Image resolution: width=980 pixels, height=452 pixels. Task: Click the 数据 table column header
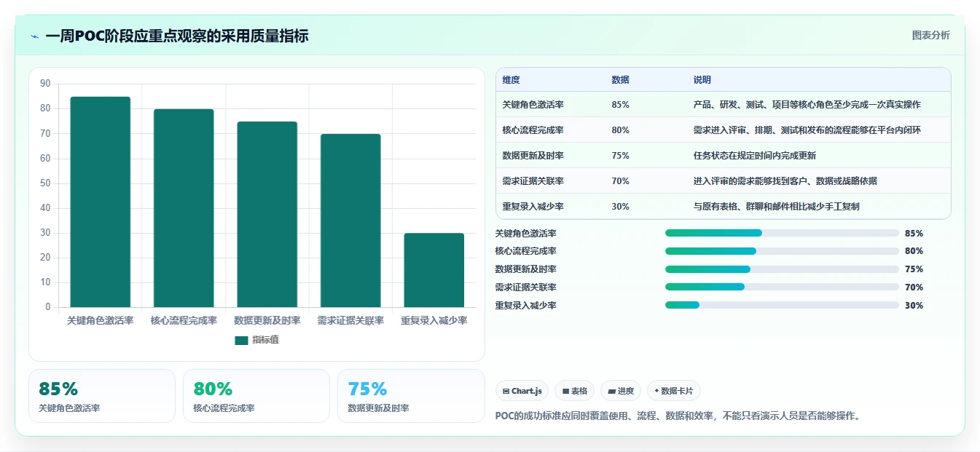click(620, 80)
